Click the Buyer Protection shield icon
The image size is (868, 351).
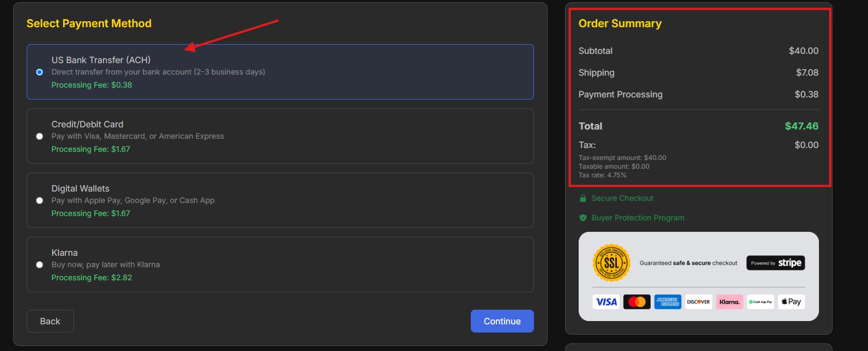582,218
